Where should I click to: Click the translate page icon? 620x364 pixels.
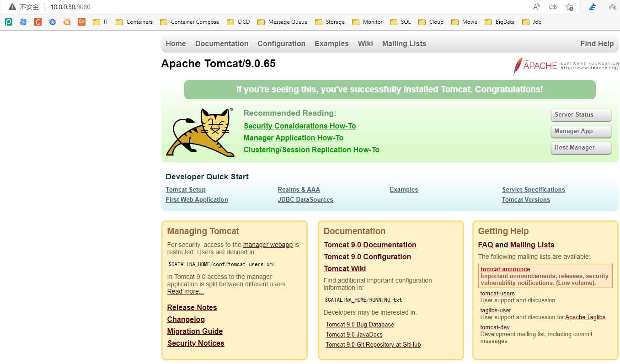click(x=553, y=7)
